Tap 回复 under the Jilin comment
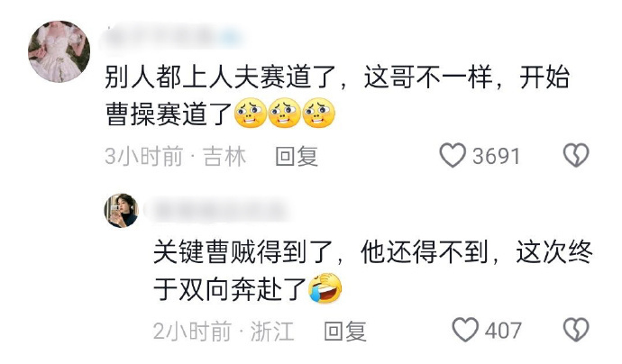Image resolution: width=622 pixels, height=364 pixels. (297, 156)
